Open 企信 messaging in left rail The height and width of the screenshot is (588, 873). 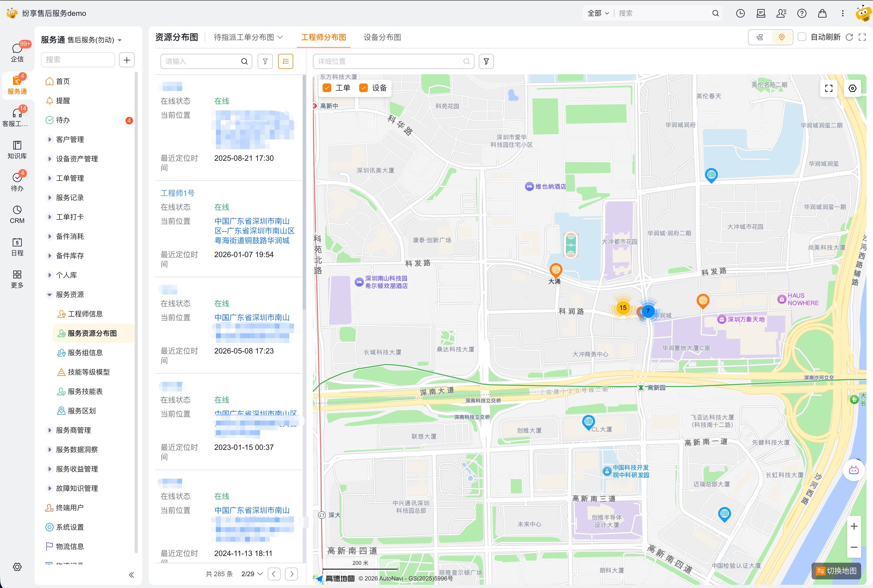click(17, 52)
